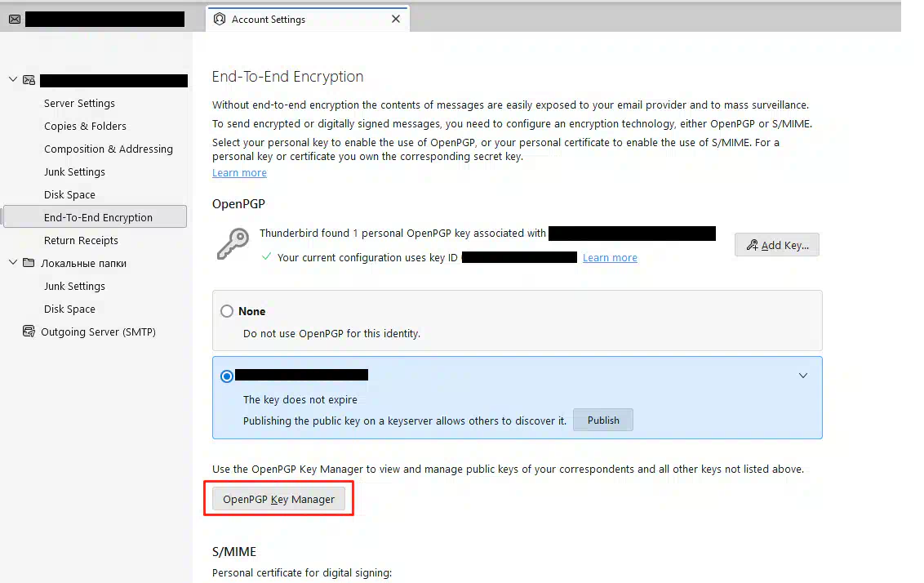Viewport: 924px width, 583px height.
Task: Open Return Receipts settings
Action: pos(81,241)
